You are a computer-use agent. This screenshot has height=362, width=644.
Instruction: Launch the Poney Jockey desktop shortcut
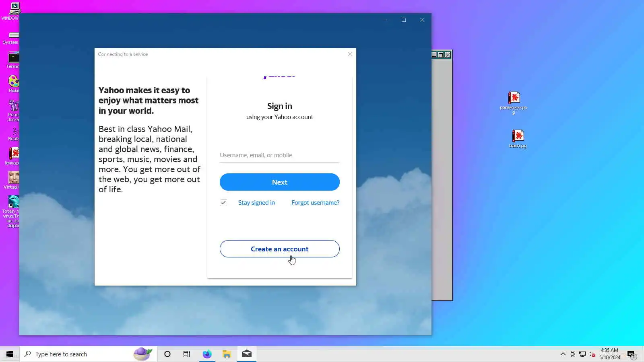14,110
